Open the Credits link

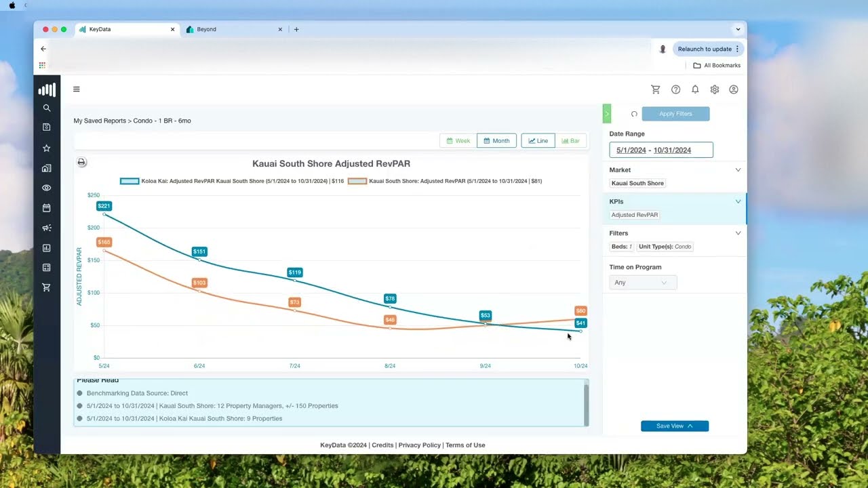coord(382,445)
